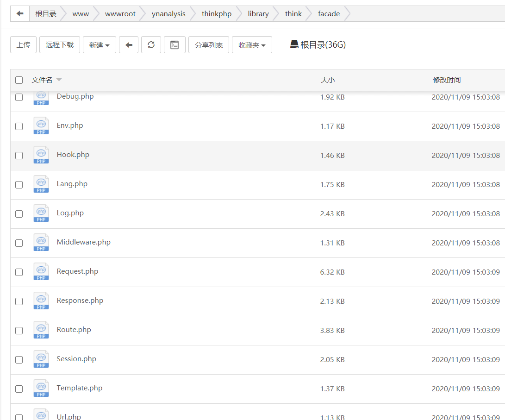This screenshot has height=420, width=505.
Task: Click the PHP icon of Env.php
Action: (x=41, y=126)
